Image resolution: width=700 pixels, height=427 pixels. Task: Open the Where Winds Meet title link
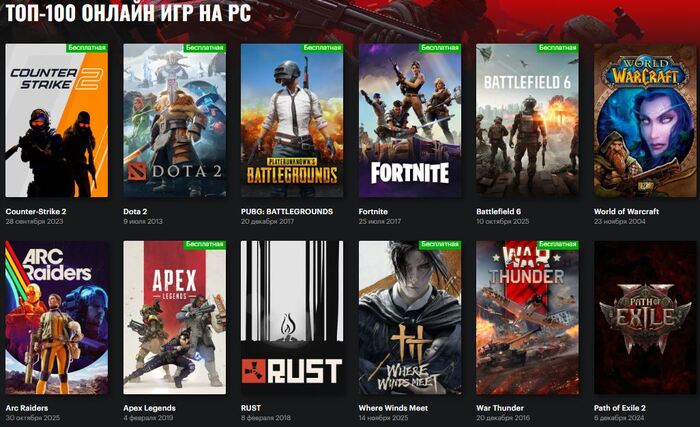pyautogui.click(x=393, y=408)
